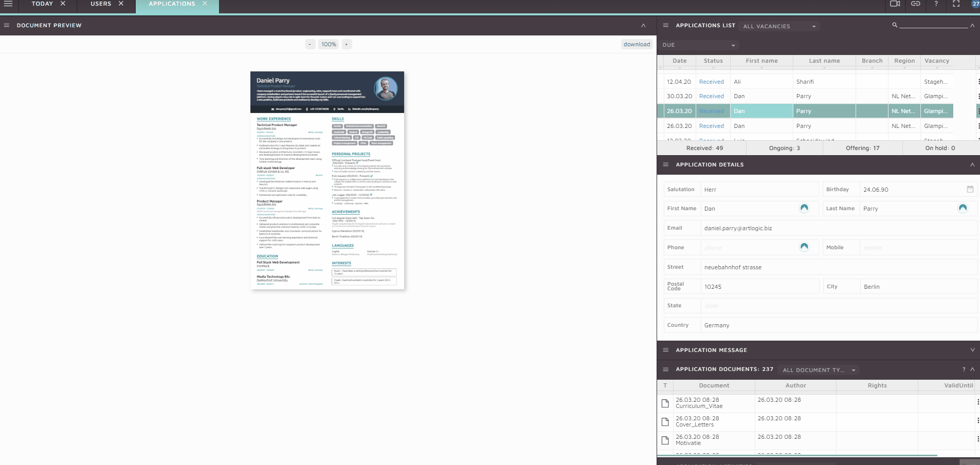Click the Salutation field containing Herr
This screenshot has width=980, height=465.
tap(759, 190)
